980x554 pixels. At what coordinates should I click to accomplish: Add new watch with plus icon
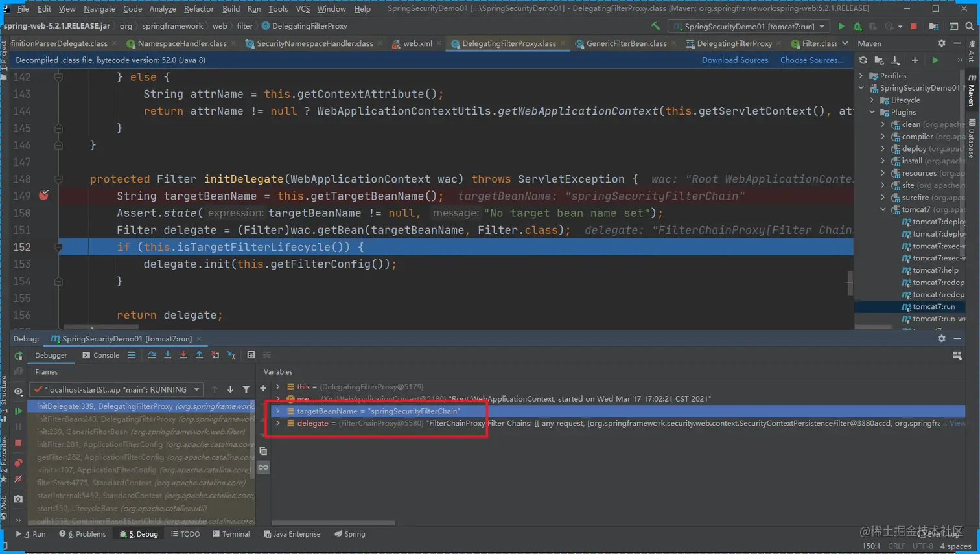(263, 389)
